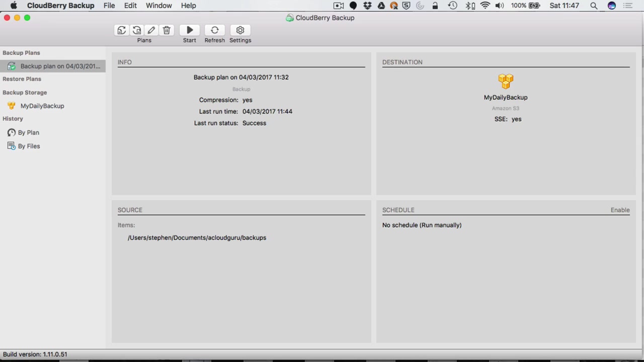Open the Bluetooth status menu
644x362 pixels.
pos(470,6)
